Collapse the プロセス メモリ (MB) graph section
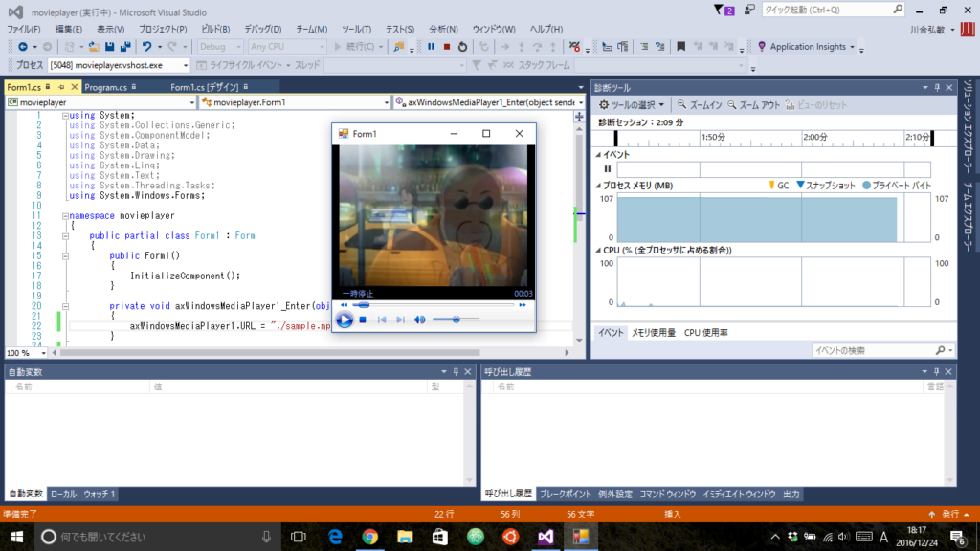The width and height of the screenshot is (980, 551). point(599,186)
